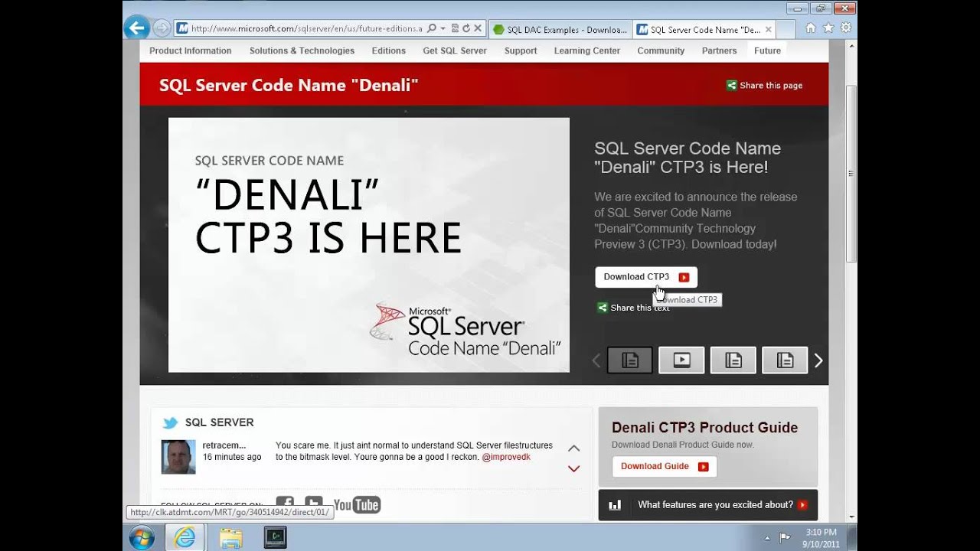Open the Get SQL Server menu
Image resolution: width=980 pixels, height=551 pixels.
point(455,51)
